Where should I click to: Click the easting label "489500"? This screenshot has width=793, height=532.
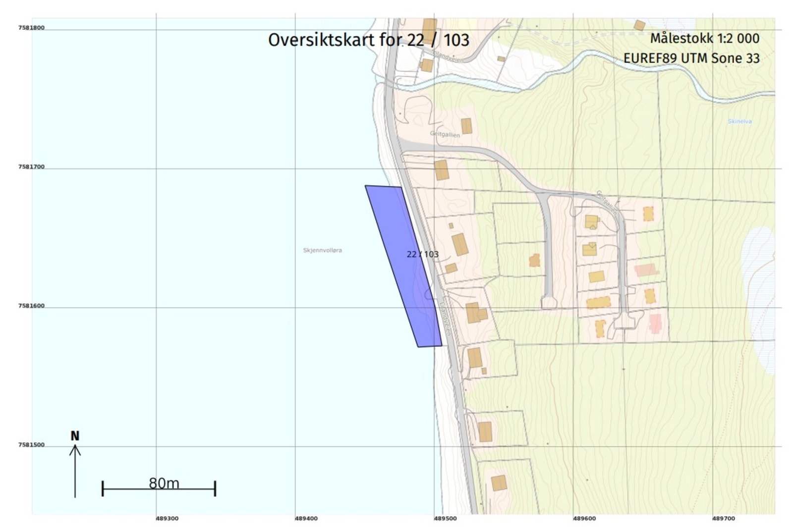click(x=446, y=519)
